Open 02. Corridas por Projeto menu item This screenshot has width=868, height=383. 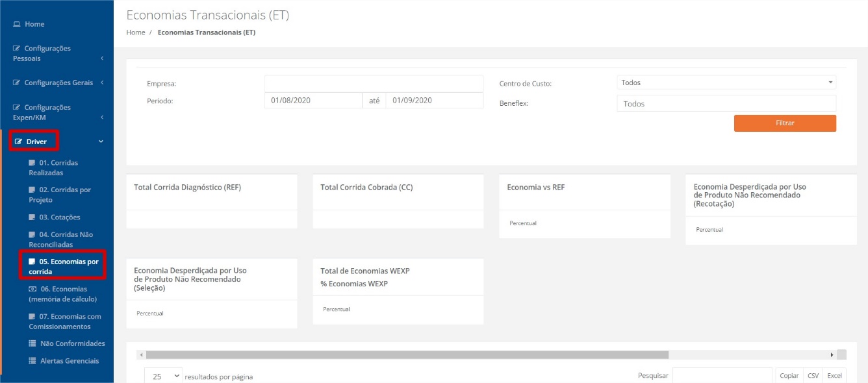(60, 195)
